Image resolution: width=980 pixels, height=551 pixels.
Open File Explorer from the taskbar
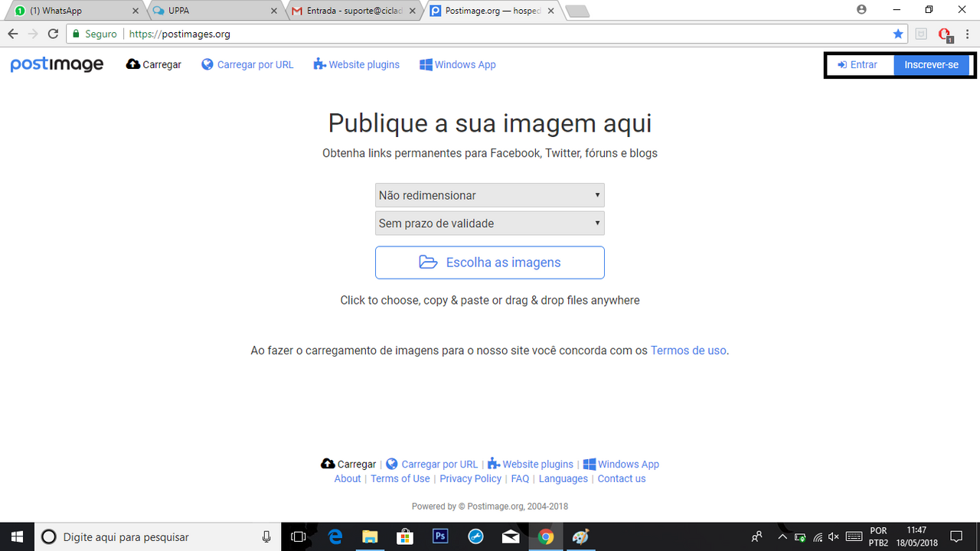370,536
